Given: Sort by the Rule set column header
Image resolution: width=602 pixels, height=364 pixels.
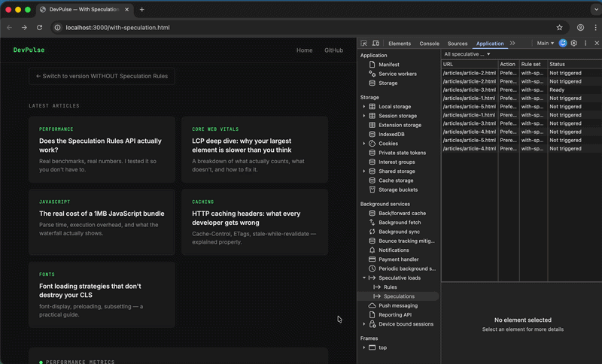Looking at the screenshot, I should tap(534, 64).
